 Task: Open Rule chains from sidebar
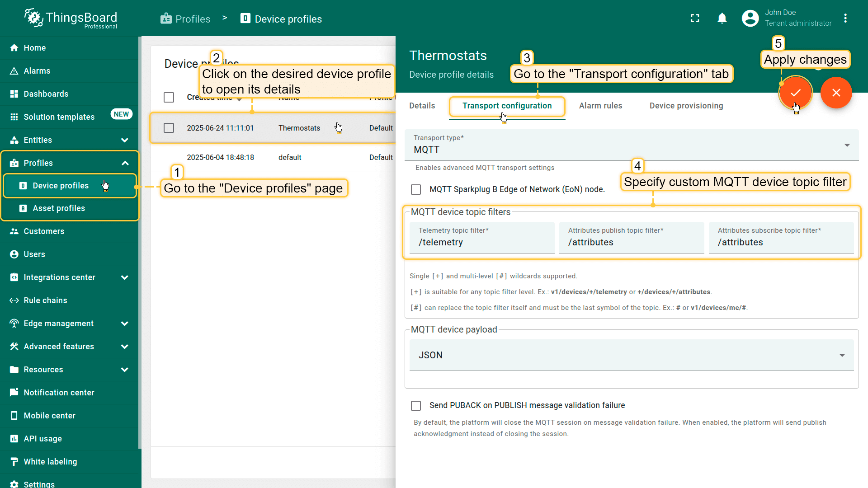pos(45,300)
